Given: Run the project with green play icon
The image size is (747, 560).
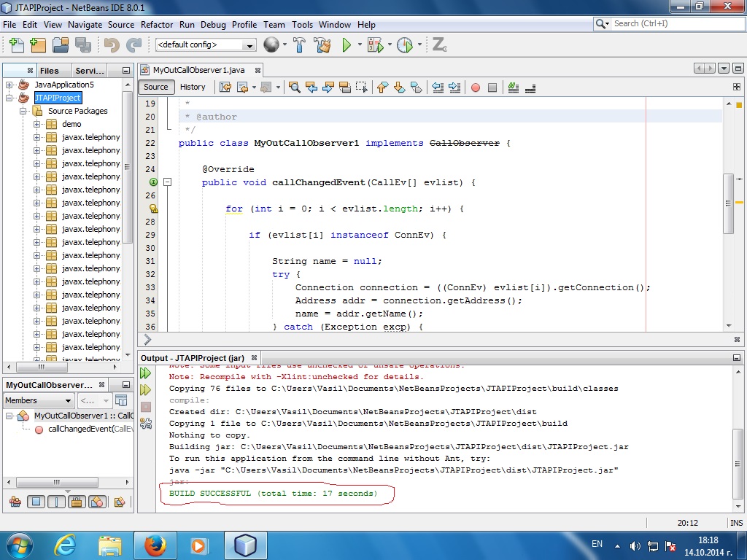Looking at the screenshot, I should [x=347, y=45].
